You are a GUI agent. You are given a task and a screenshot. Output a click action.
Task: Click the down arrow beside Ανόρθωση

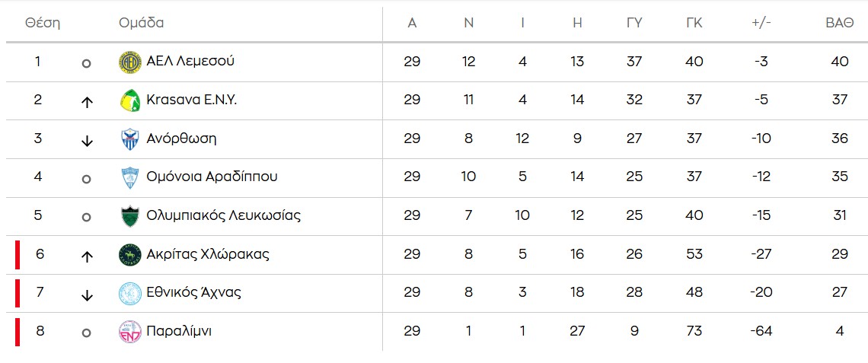click(87, 140)
